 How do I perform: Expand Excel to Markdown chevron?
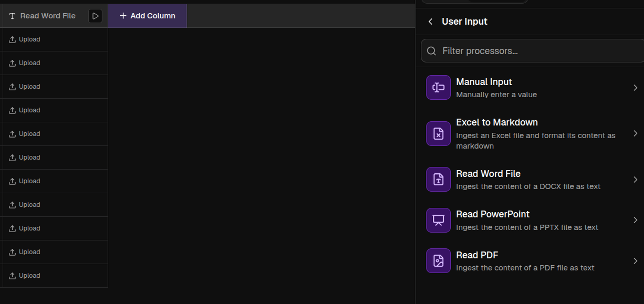point(635,133)
